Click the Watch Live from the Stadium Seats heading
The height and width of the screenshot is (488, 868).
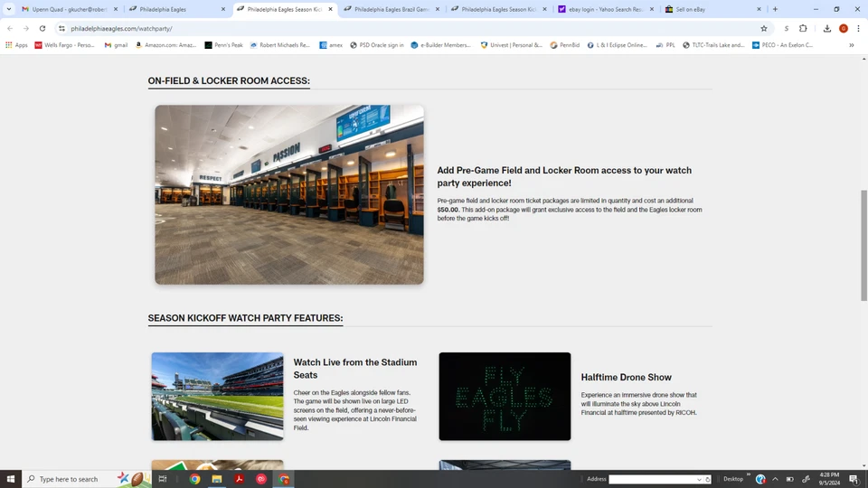(355, 369)
